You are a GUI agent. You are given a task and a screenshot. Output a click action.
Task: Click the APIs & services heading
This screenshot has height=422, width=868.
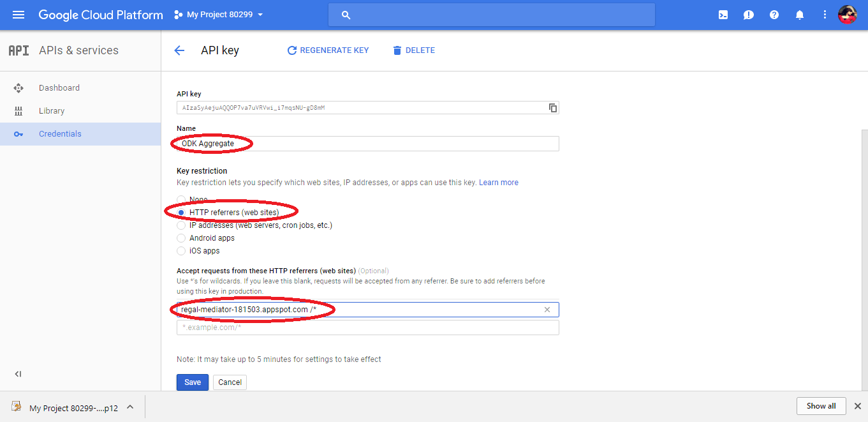click(78, 50)
